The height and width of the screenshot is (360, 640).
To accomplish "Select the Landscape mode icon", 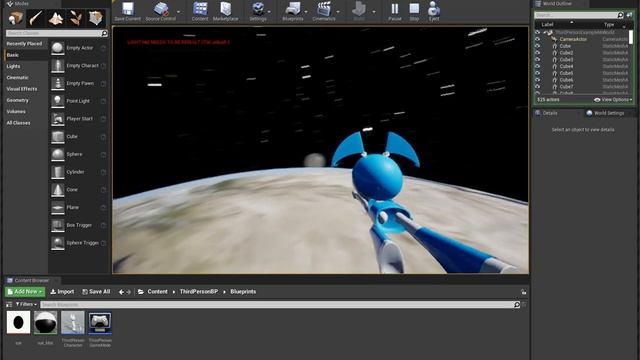I will 56,18.
